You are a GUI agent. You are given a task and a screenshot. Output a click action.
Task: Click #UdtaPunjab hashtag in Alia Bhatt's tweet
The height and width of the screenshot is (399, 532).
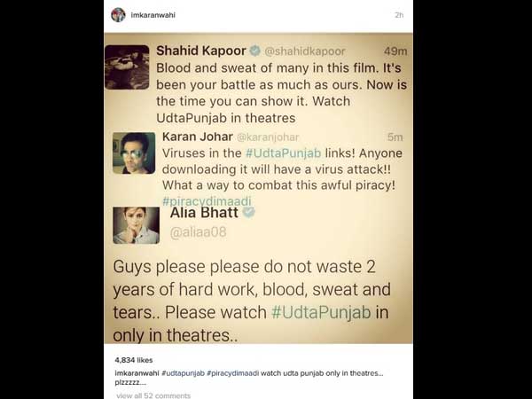(x=321, y=312)
